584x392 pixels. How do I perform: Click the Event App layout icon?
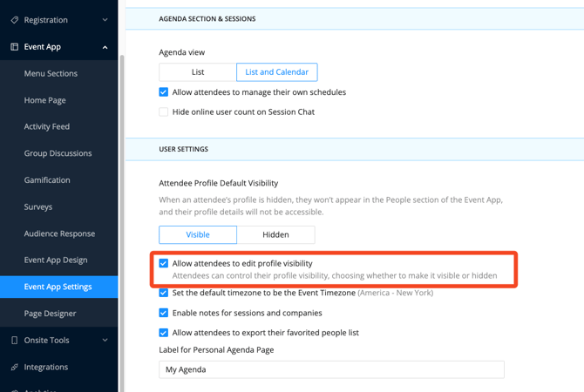[x=14, y=47]
